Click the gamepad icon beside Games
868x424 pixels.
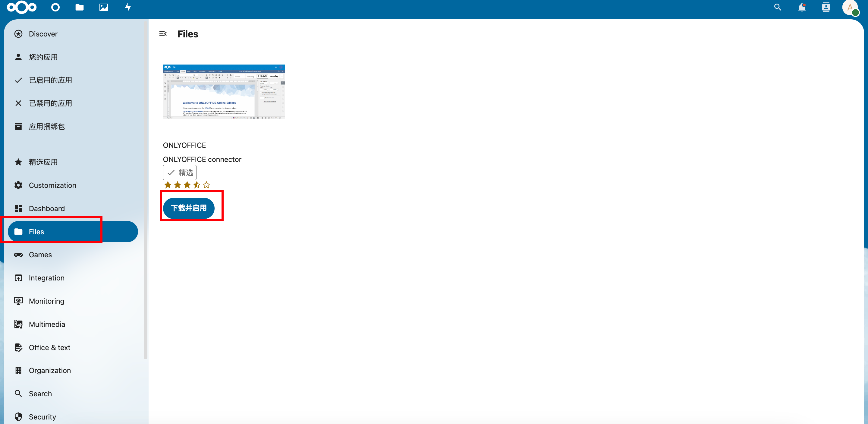coord(18,255)
